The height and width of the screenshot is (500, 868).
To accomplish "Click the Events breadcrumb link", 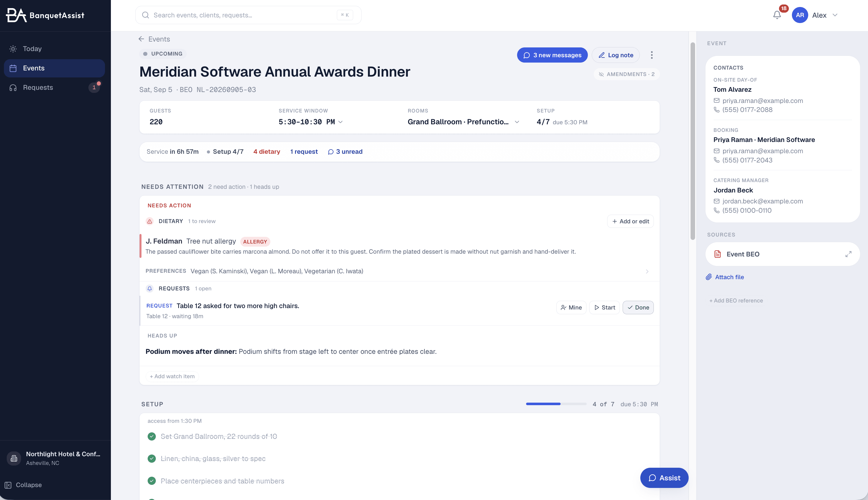I will point(159,39).
